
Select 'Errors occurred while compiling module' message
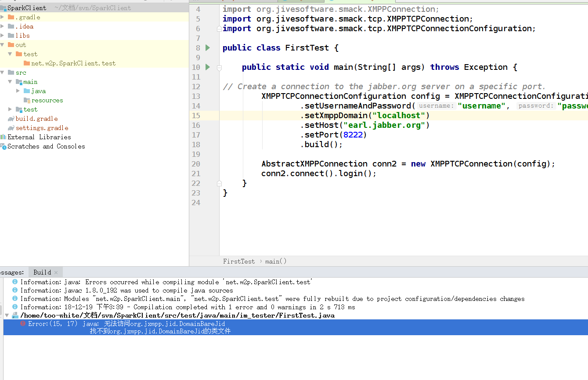(166, 282)
